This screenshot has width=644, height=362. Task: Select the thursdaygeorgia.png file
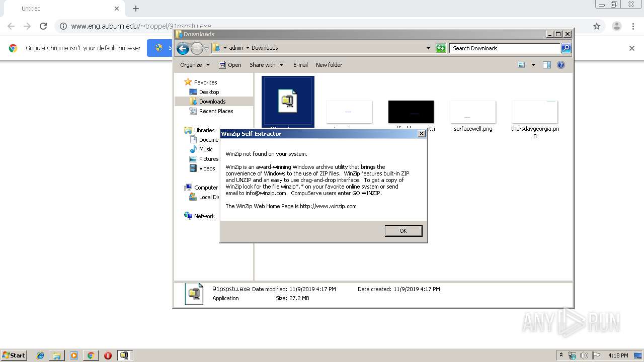click(535, 119)
